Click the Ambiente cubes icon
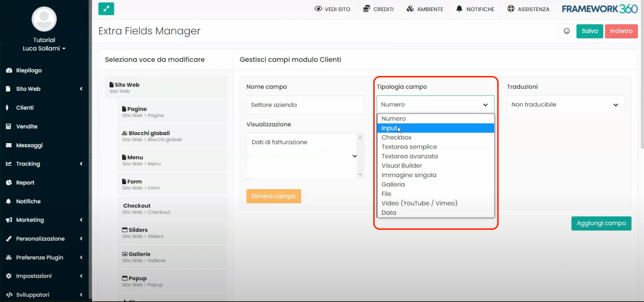This screenshot has height=302, width=644. click(x=410, y=9)
